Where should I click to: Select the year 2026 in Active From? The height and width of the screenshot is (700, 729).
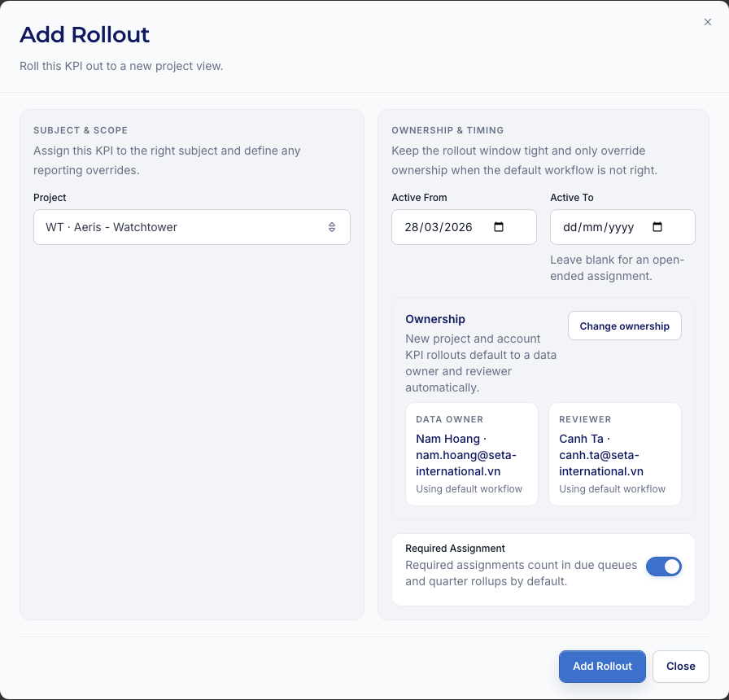click(458, 227)
